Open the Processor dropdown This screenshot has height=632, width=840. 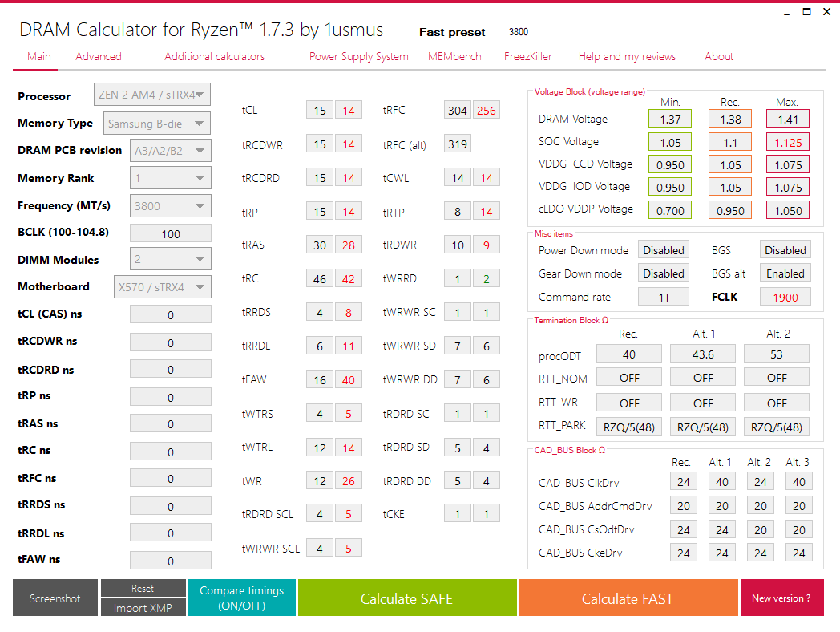(152, 95)
